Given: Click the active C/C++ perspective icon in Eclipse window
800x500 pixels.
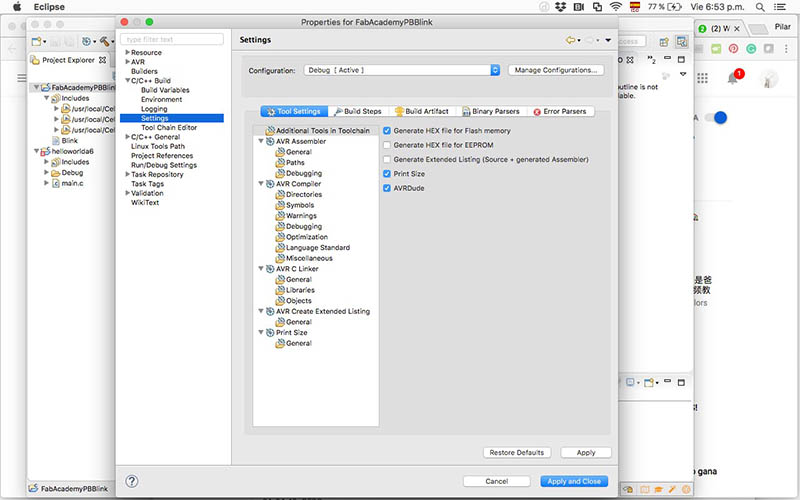Looking at the screenshot, I should [682, 41].
